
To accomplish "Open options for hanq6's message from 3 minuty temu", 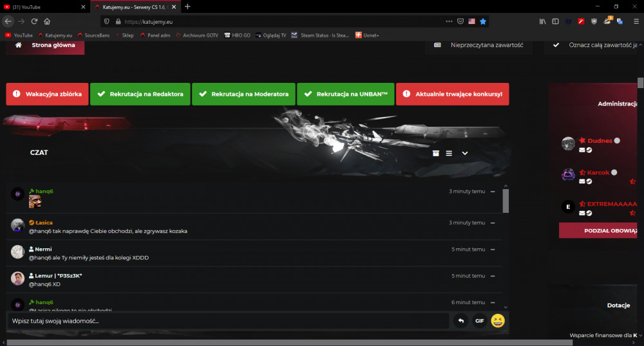I will (x=493, y=192).
